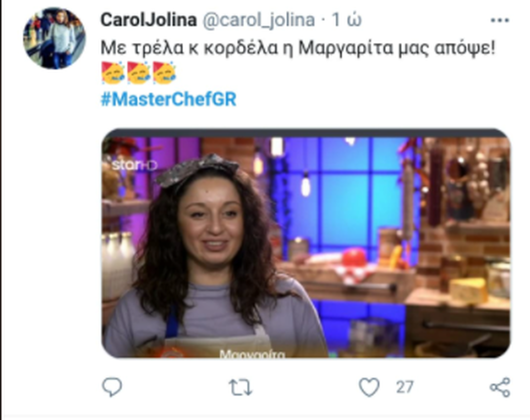This screenshot has width=530, height=420.
Task: Click the red tomato in the image
Action: tap(354, 257)
